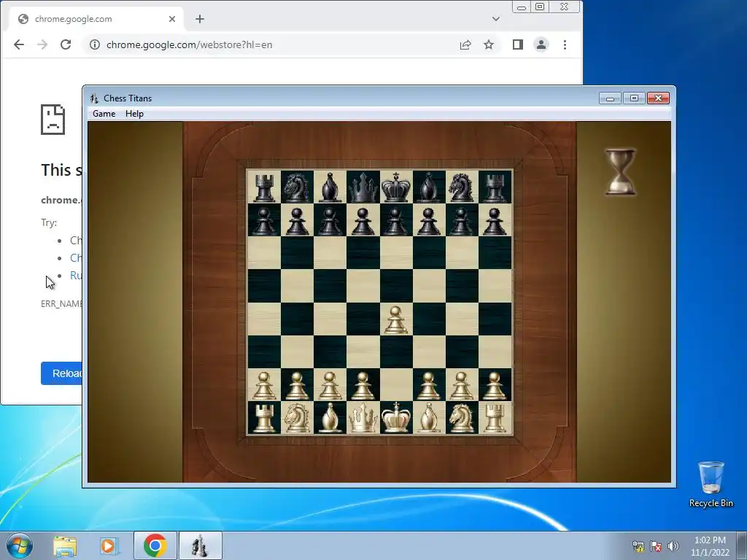Minimize the Chess Titans window
The image size is (747, 560).
click(x=611, y=98)
